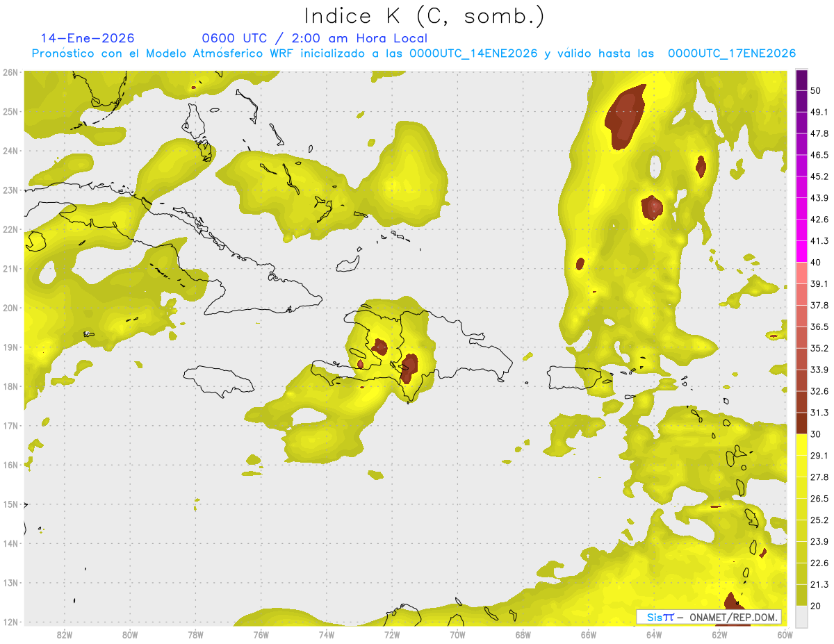834x644 pixels.
Task: Click the legend value 25.2
Action: point(819,520)
